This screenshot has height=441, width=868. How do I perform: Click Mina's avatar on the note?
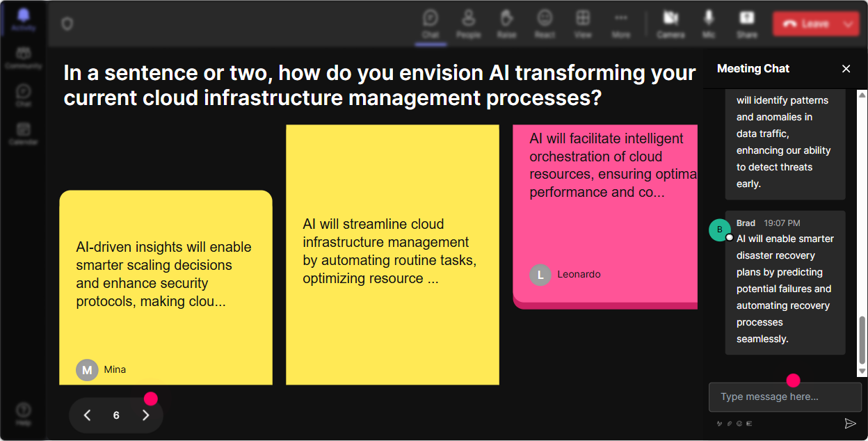point(87,370)
